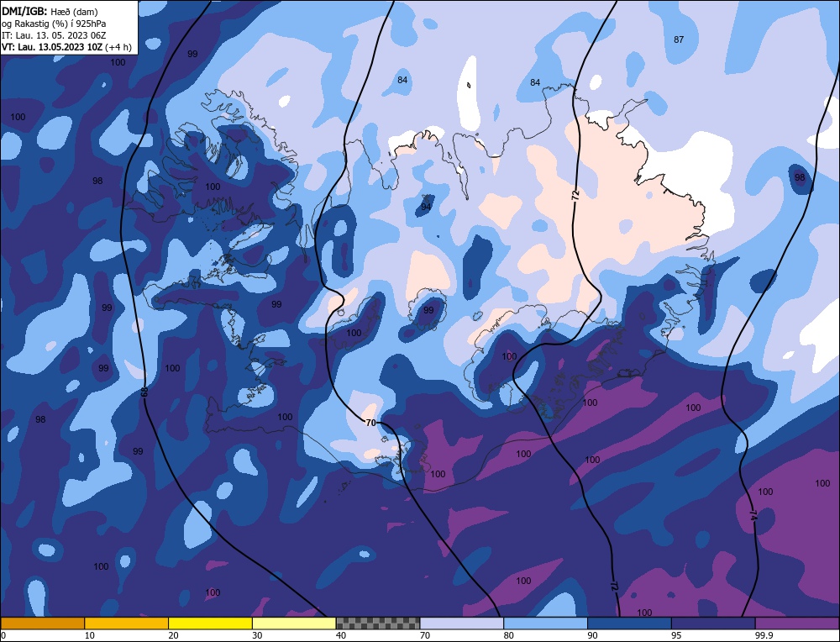Choose the medium blue 90–95 legend swatch
This screenshot has height=642, width=840.
pyautogui.click(x=629, y=623)
